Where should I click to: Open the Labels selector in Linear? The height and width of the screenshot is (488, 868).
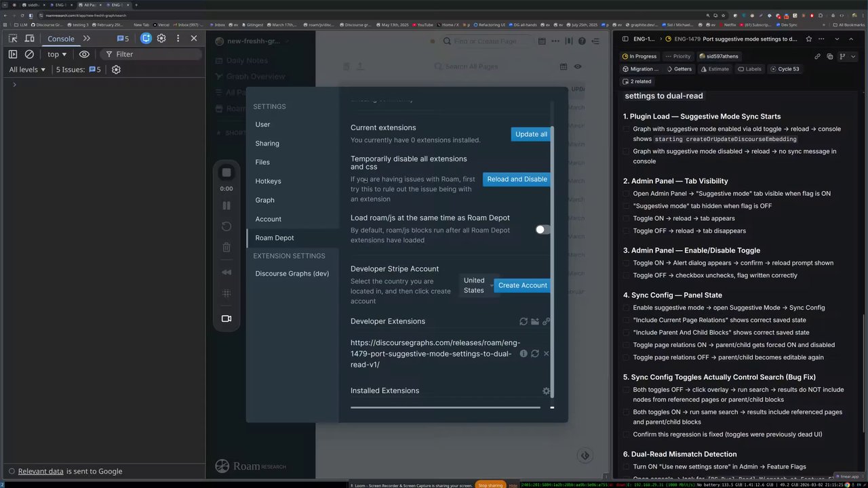click(x=749, y=69)
